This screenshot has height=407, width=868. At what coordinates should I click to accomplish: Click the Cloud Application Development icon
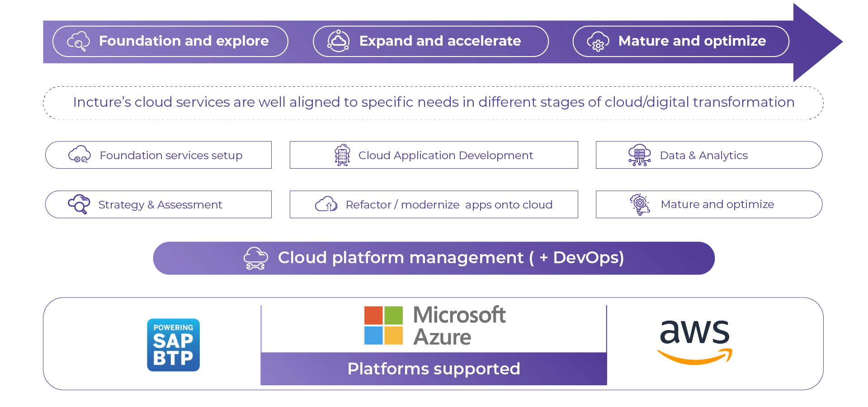coord(341,155)
